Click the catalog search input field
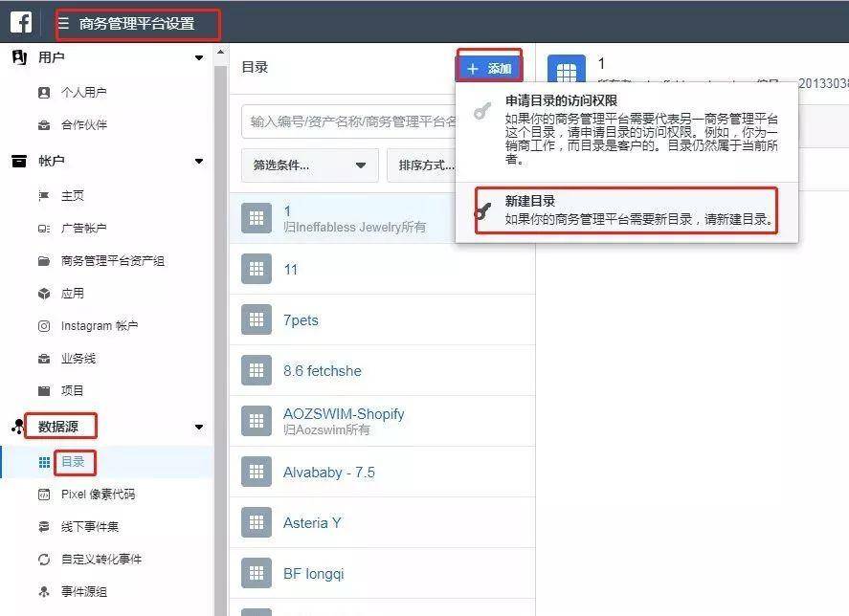The height and width of the screenshot is (616, 849). tap(349, 121)
